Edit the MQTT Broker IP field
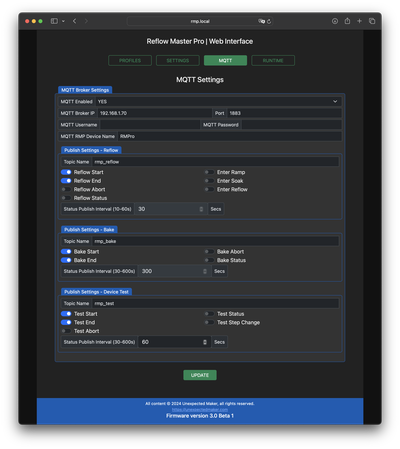 tap(154, 113)
